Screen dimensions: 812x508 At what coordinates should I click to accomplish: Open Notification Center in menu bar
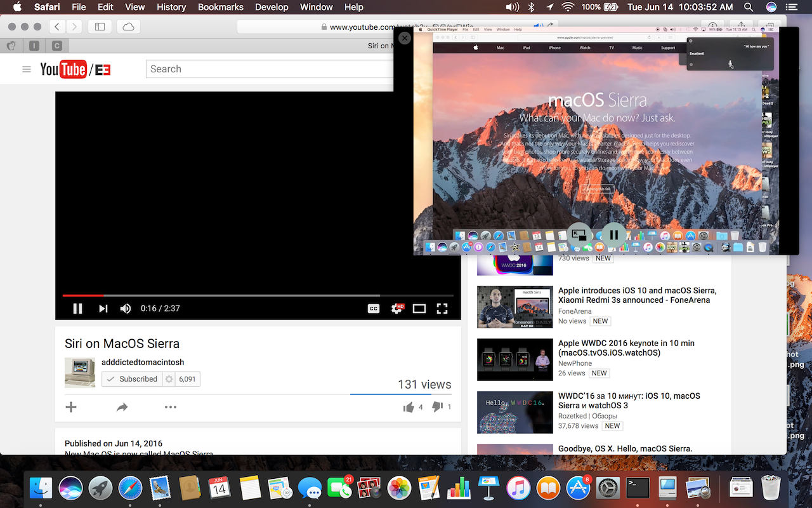793,7
